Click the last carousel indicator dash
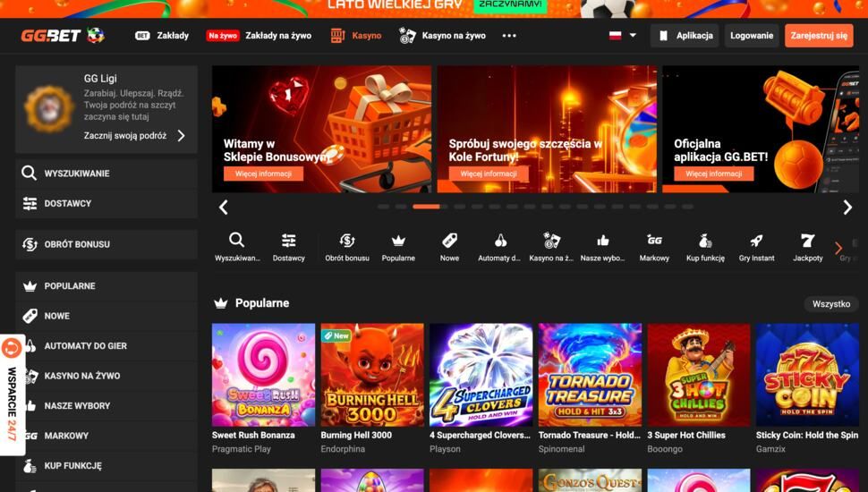 687,207
